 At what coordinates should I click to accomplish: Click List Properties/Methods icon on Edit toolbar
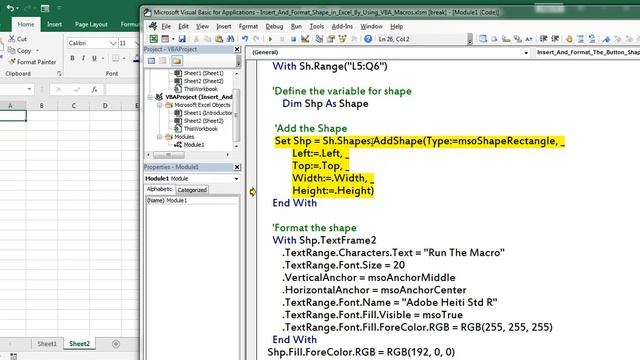(x=483, y=39)
